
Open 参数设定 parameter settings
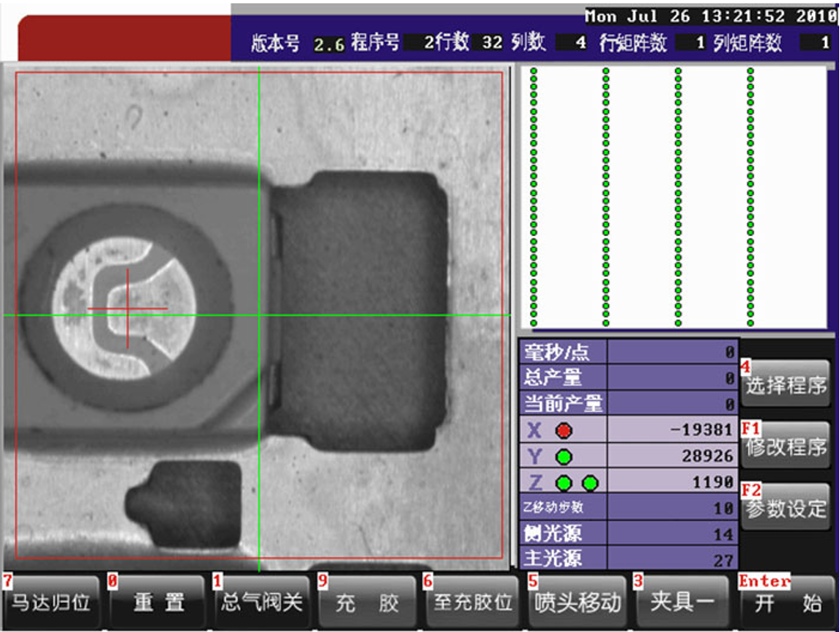[x=786, y=507]
